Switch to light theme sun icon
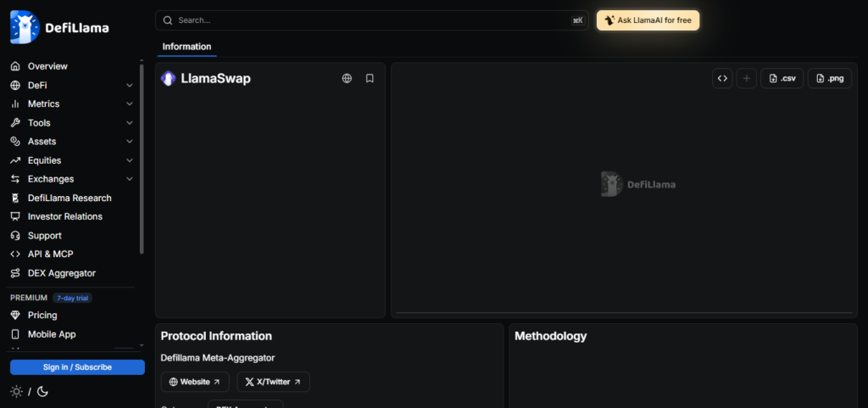The width and height of the screenshot is (868, 408). point(17,392)
